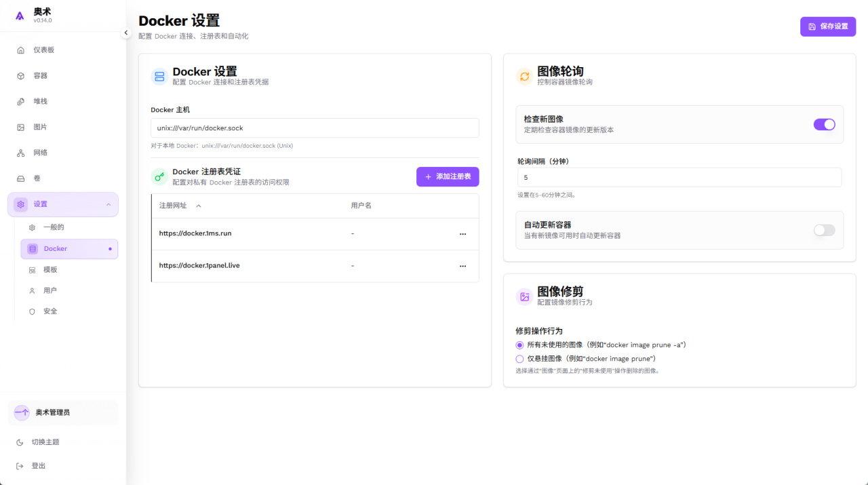Click the Docker 主机 input field
Screen dimensions: 868x485
pyautogui.click(x=315, y=128)
